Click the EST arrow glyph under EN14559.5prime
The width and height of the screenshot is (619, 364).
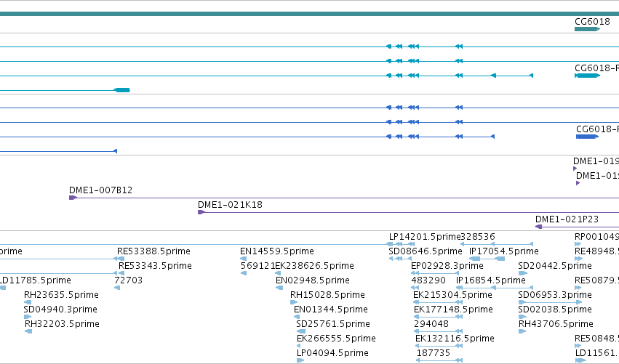click(x=243, y=259)
